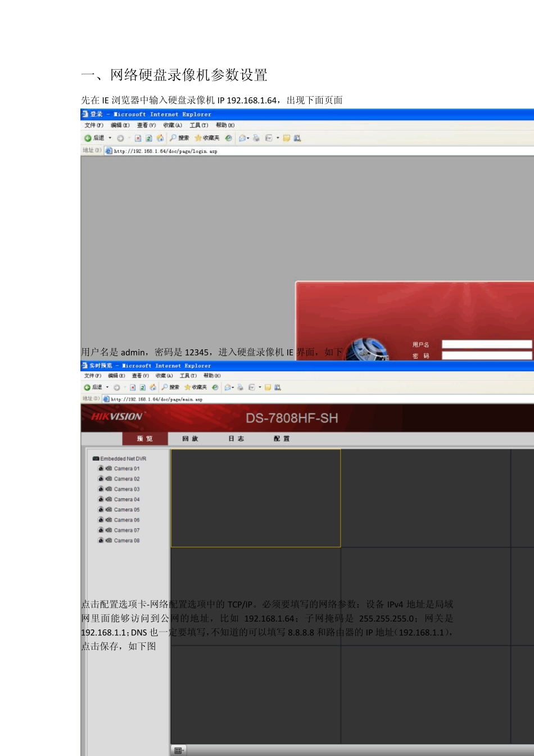Click the HIKVISION logo

coord(117,417)
